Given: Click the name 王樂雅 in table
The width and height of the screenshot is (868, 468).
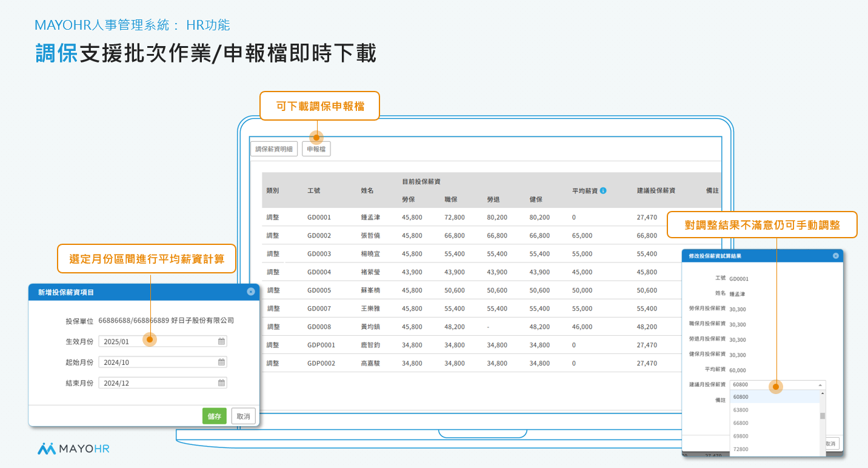Looking at the screenshot, I should pyautogui.click(x=370, y=308).
